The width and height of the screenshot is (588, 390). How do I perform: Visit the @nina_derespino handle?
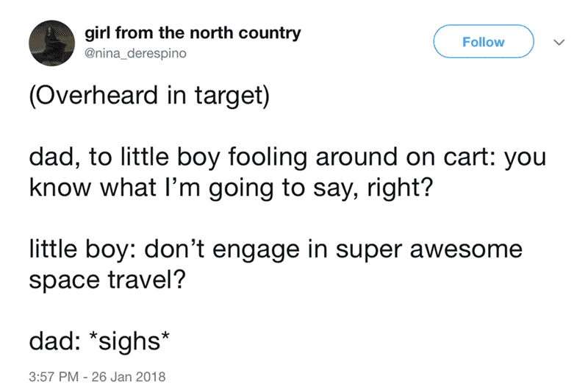tap(135, 53)
